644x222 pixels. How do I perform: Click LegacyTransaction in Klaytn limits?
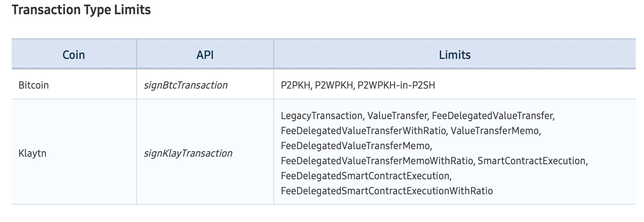click(322, 116)
